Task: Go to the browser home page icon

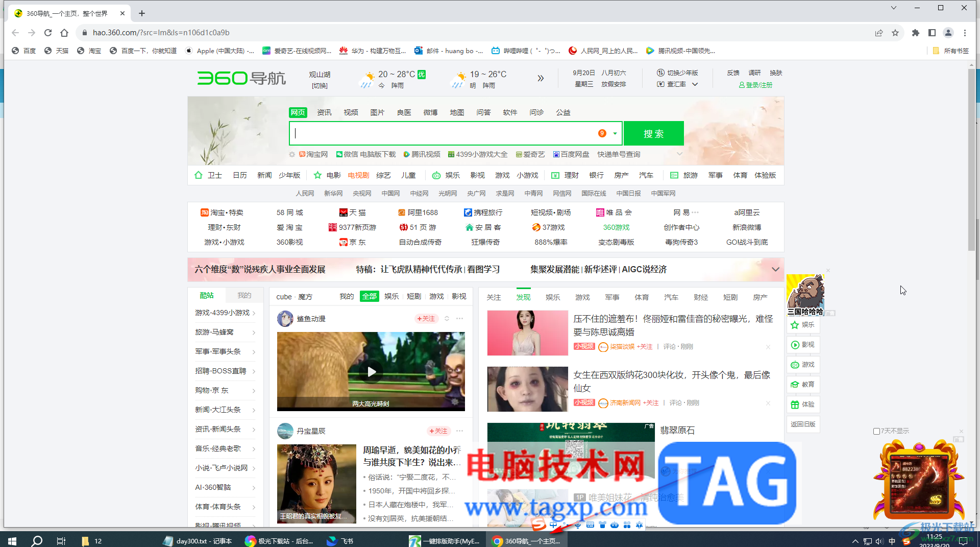Action: [64, 33]
